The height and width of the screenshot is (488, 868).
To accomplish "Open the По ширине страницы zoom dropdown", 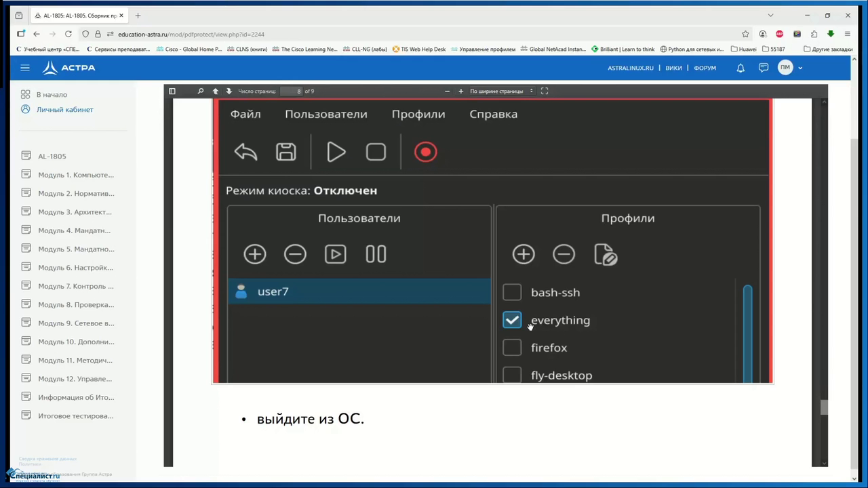I will tap(500, 91).
